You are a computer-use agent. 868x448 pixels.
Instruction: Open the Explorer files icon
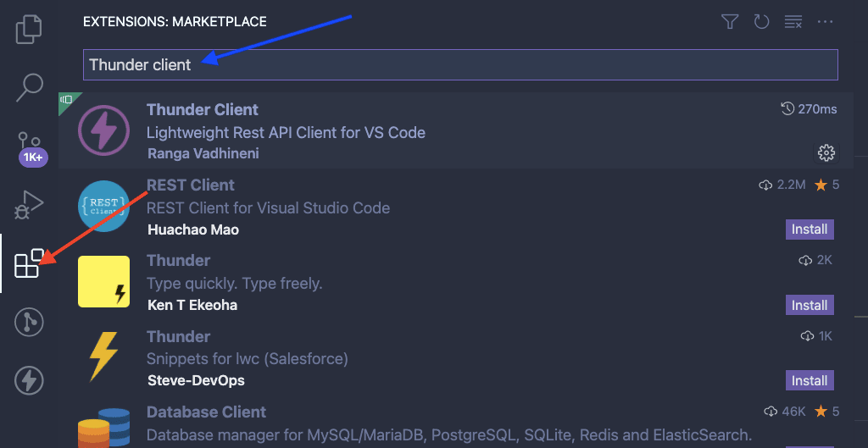click(29, 29)
